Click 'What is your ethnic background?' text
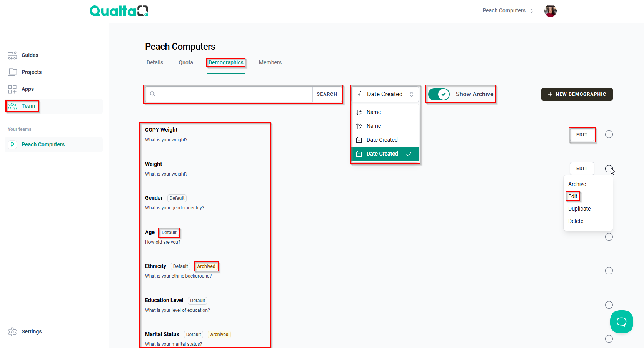The height and width of the screenshot is (348, 644). 179,276
